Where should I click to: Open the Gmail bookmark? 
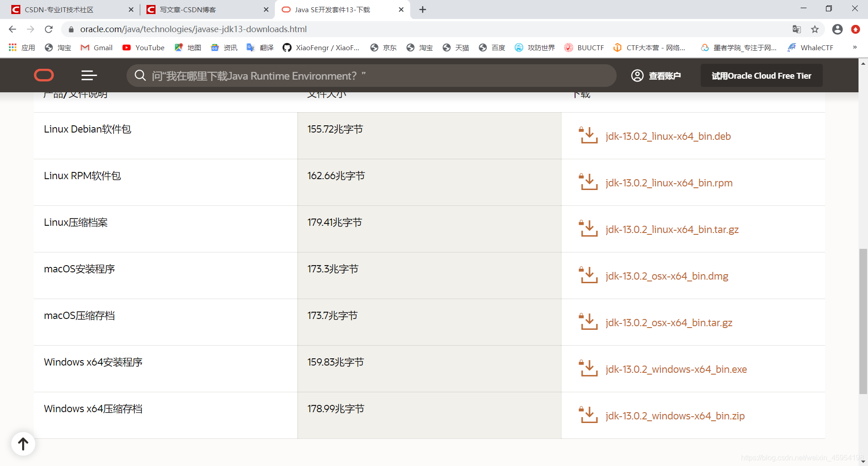click(x=96, y=48)
